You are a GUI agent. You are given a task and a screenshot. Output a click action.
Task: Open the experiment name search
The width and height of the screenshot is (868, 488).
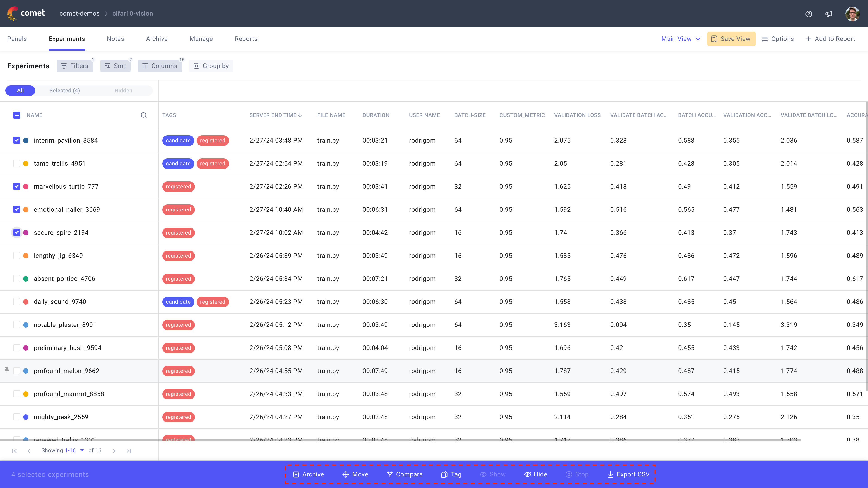point(144,115)
